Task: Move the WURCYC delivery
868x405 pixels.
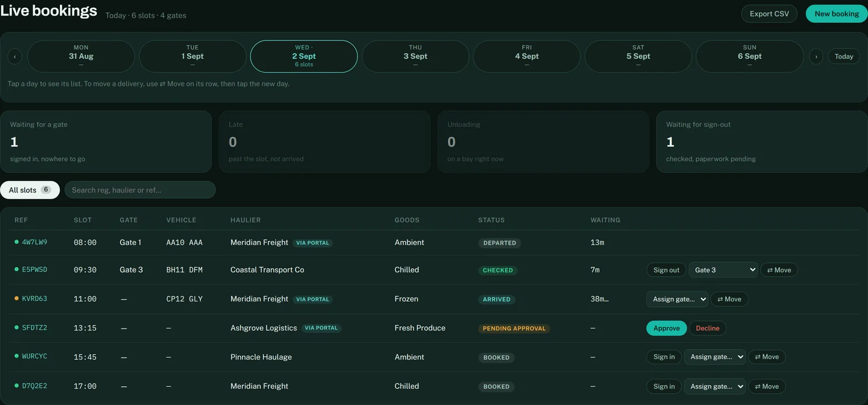Action: tap(767, 357)
